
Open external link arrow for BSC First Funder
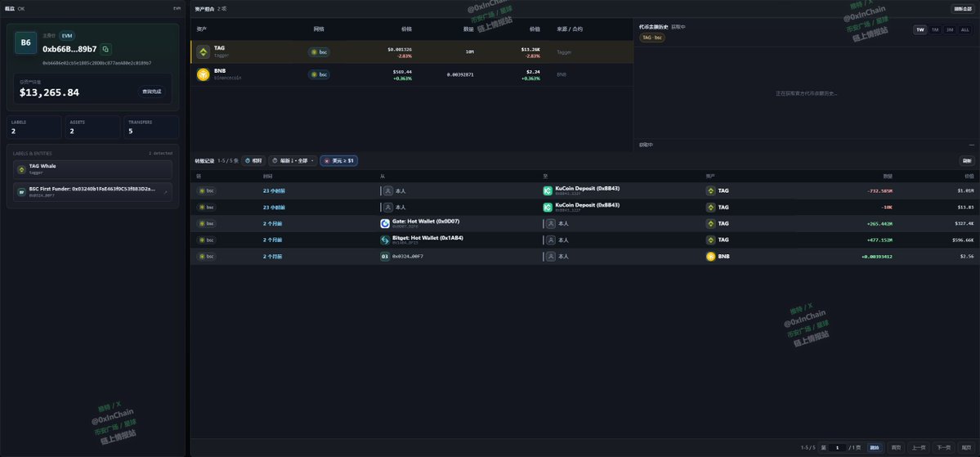(x=166, y=192)
